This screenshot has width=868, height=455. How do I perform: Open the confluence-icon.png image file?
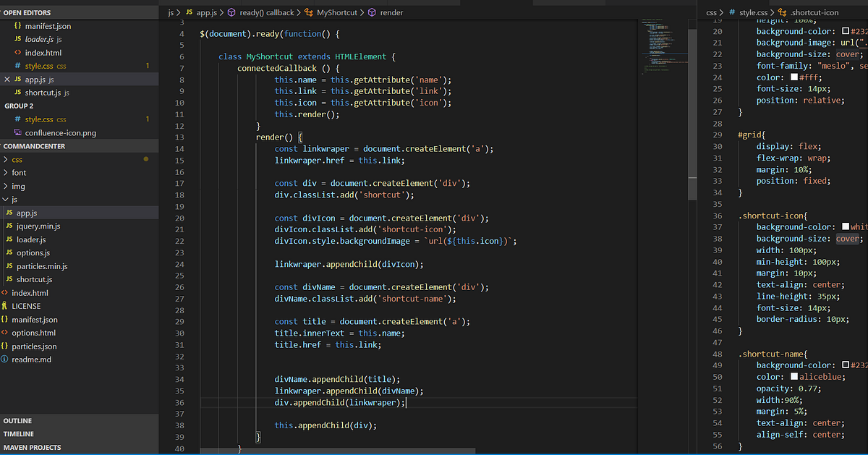(61, 131)
